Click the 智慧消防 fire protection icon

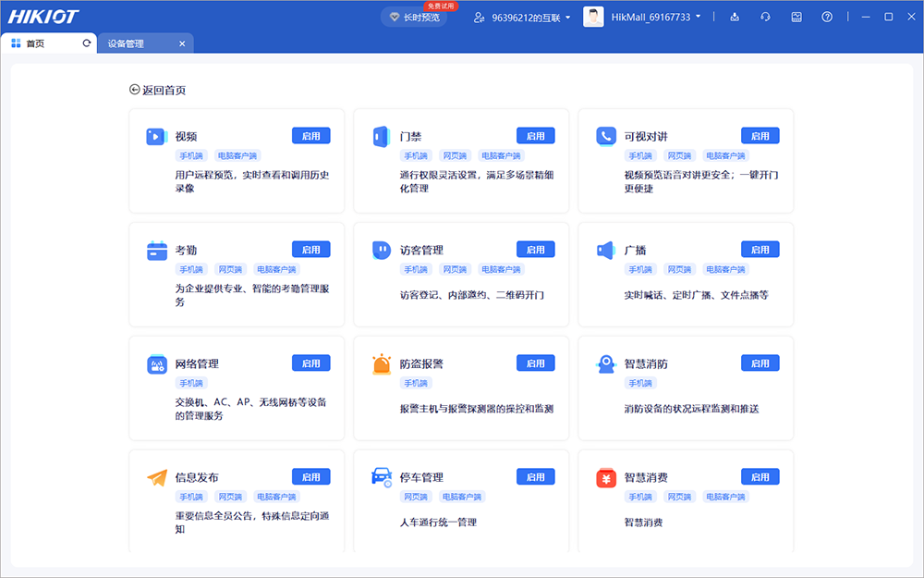(x=605, y=364)
